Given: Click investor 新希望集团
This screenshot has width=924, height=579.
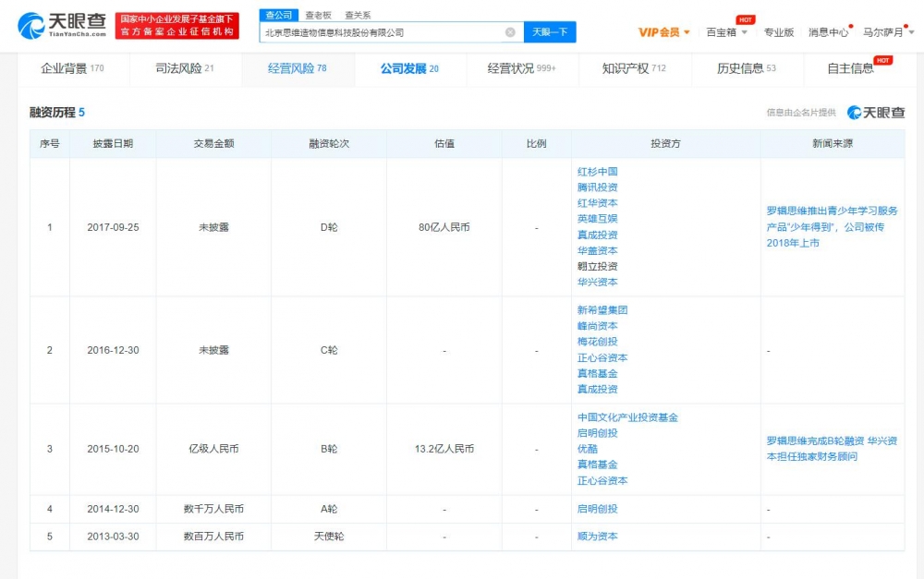Looking at the screenshot, I should (602, 310).
